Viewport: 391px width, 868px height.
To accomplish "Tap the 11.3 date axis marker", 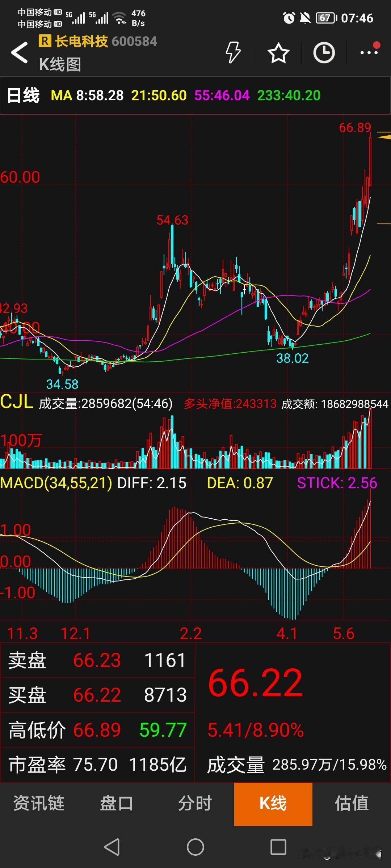I will point(22,634).
